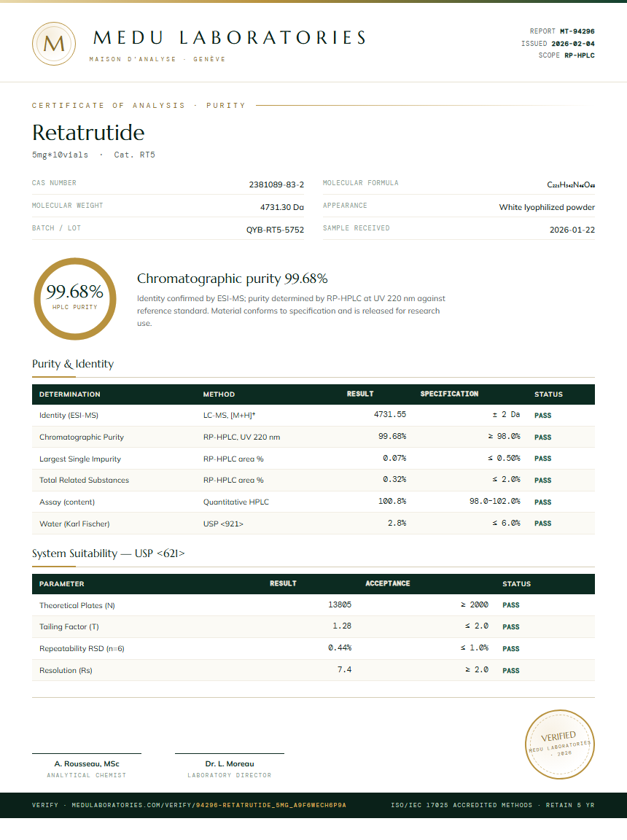Click sample received date 2026-01-22
Screen dimensions: 627x840
(x=572, y=229)
